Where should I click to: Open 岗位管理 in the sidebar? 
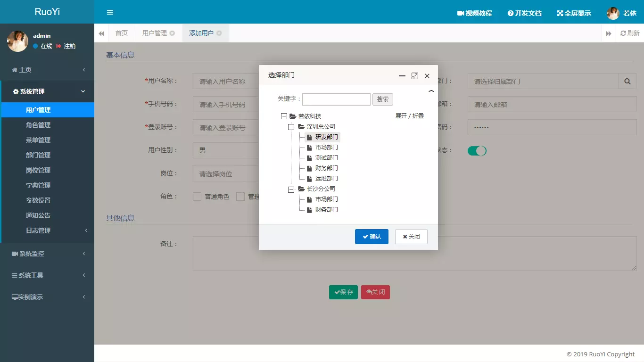47,170
